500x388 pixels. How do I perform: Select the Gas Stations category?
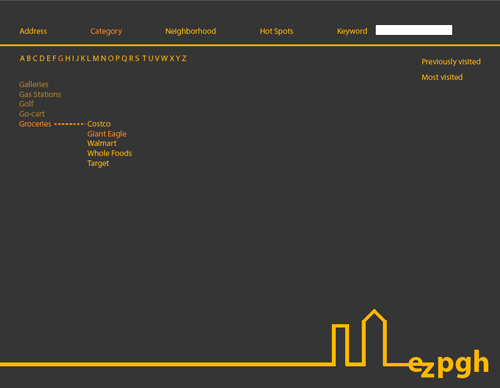[40, 94]
